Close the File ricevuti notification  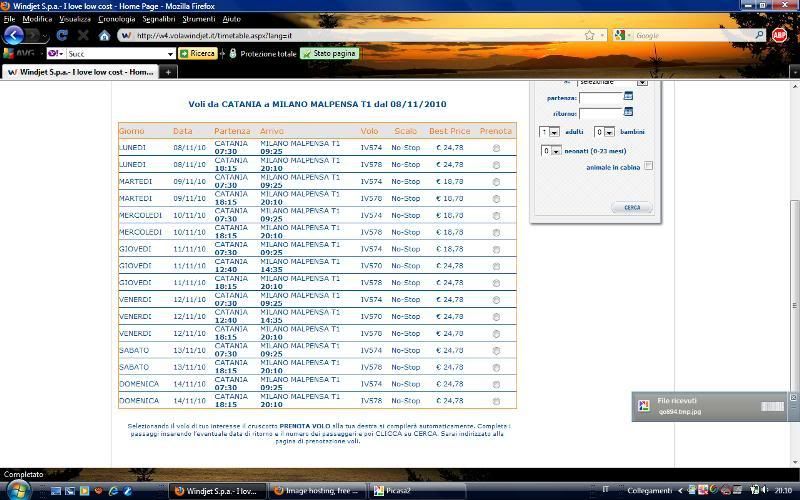click(793, 397)
